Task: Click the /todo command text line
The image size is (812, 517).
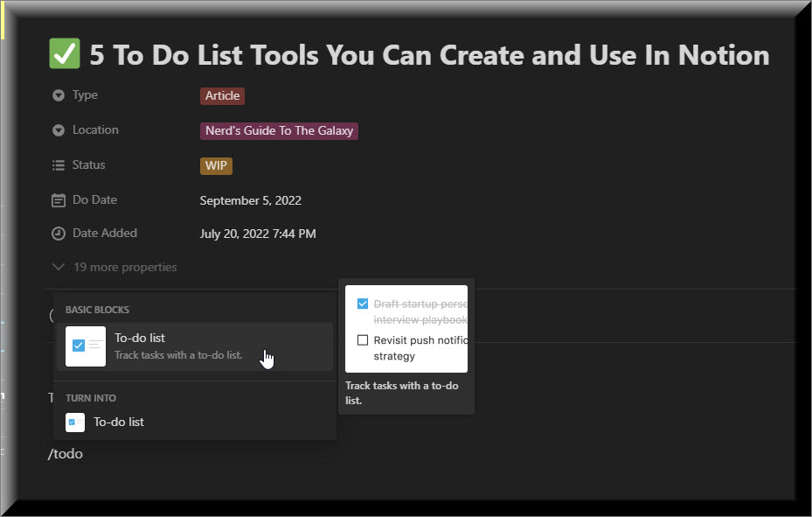Action: pos(66,454)
